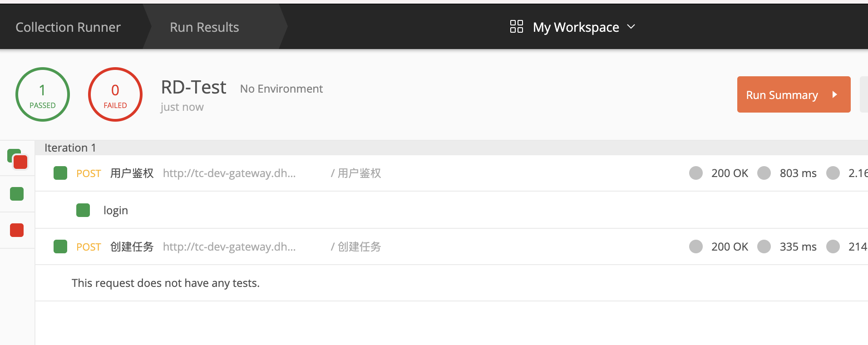Image resolution: width=868 pixels, height=345 pixels.
Task: Click the gray dot before 214 size
Action: coord(833,246)
